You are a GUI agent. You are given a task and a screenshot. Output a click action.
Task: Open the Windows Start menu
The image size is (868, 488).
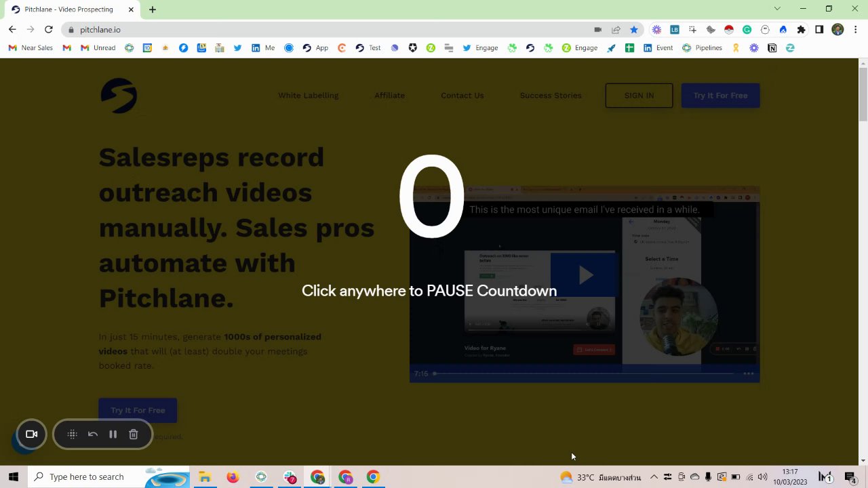tap(14, 477)
